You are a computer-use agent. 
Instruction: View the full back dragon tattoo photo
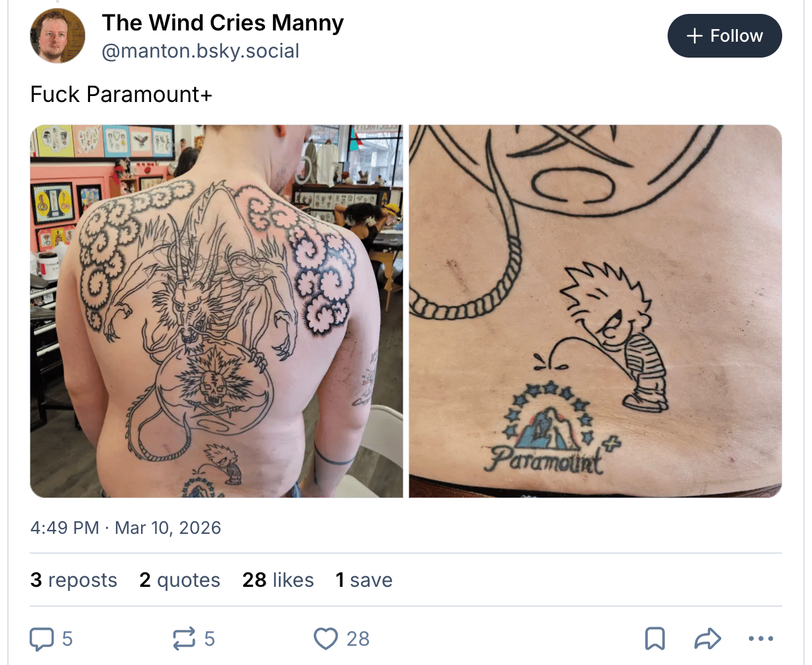pyautogui.click(x=217, y=311)
